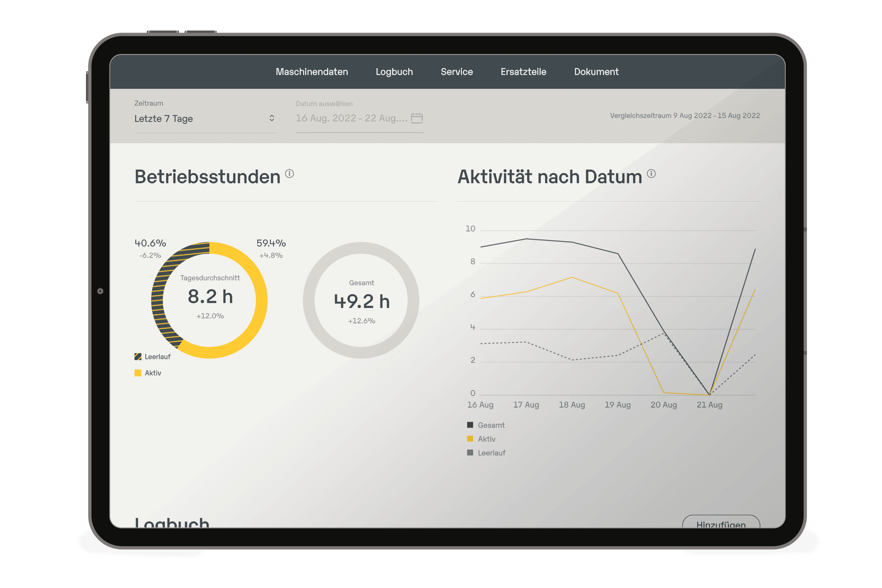Click the Aktivität nach Datum heading
This screenshot has width=882, height=588.
[x=550, y=177]
